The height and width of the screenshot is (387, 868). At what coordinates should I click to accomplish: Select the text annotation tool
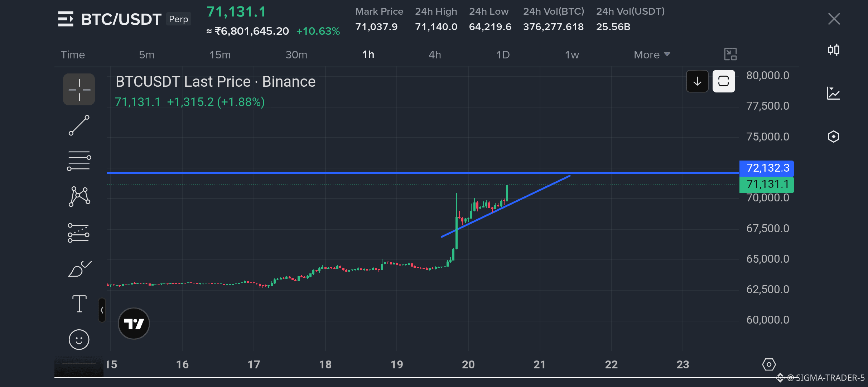click(79, 304)
